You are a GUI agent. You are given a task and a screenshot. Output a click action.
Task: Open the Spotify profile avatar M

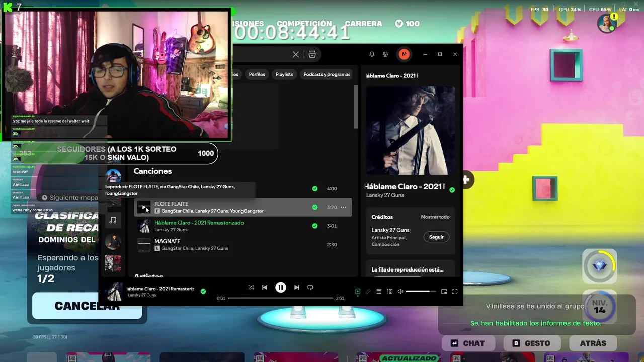tap(404, 54)
